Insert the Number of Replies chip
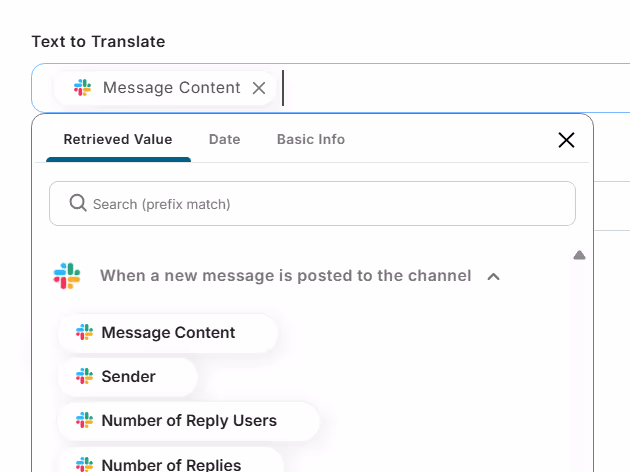The width and height of the screenshot is (630, 472). tap(171, 462)
